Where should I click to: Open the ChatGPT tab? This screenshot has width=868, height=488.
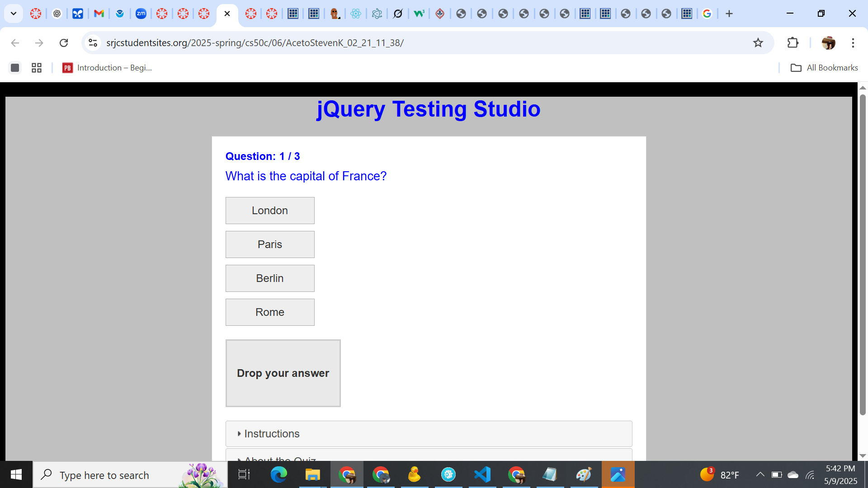(x=57, y=14)
